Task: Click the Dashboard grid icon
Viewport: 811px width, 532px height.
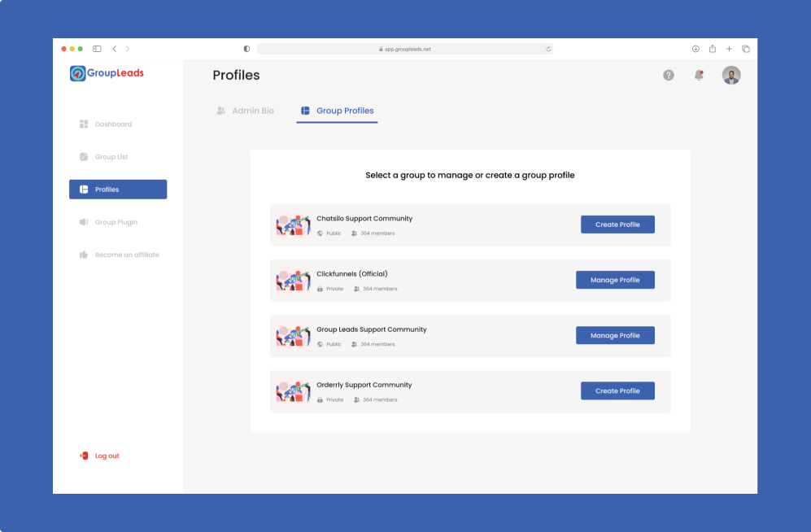Action: tap(84, 124)
